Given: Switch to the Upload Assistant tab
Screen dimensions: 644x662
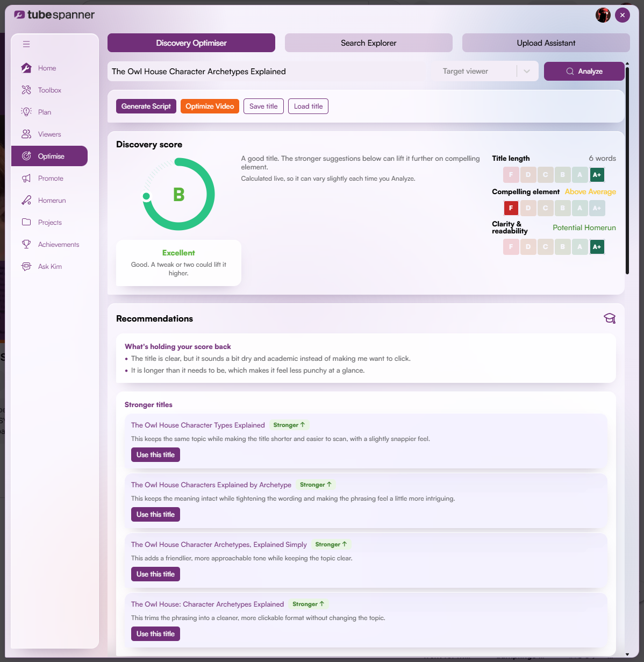Looking at the screenshot, I should tap(546, 43).
